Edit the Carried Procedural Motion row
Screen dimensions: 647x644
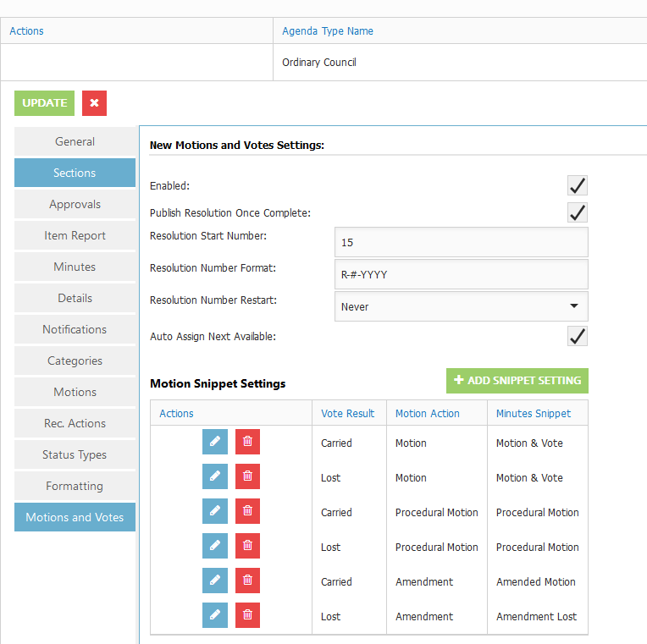pyautogui.click(x=215, y=512)
